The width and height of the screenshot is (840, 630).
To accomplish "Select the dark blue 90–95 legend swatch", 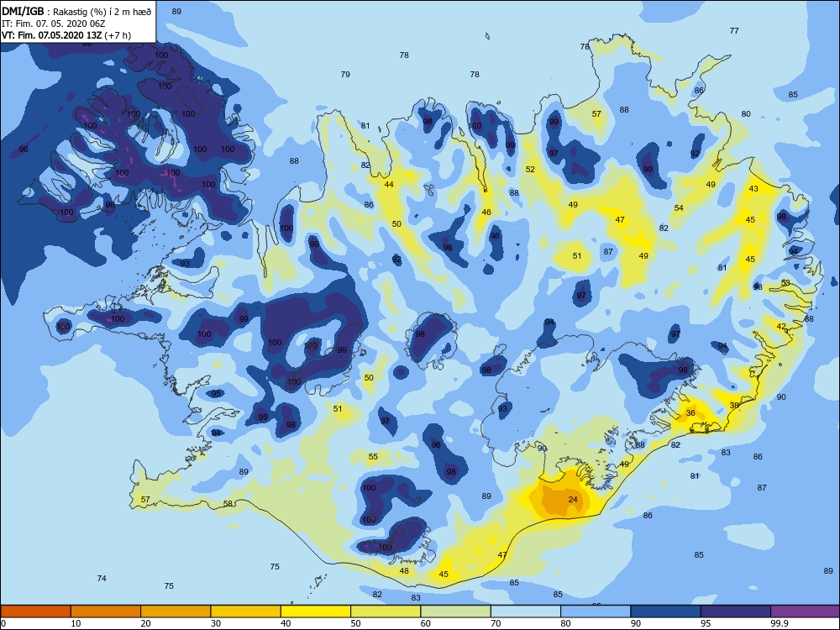I will coord(666,612).
